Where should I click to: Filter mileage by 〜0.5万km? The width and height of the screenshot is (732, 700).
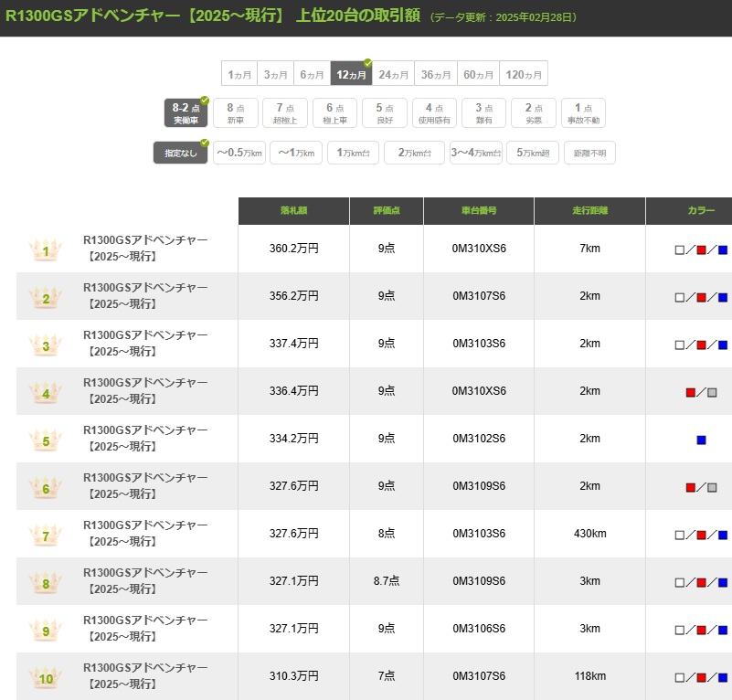click(239, 153)
